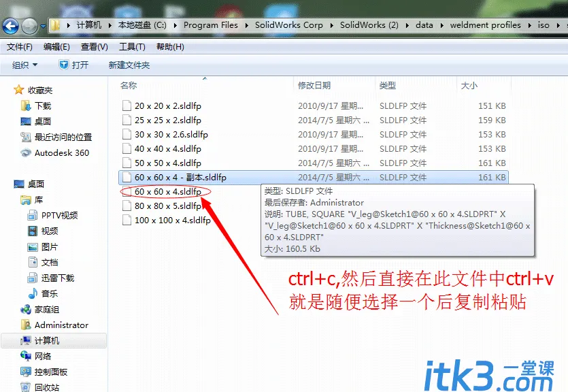Image resolution: width=568 pixels, height=392 pixels.
Task: Open the 图片 library
Action: pyautogui.click(x=43, y=247)
